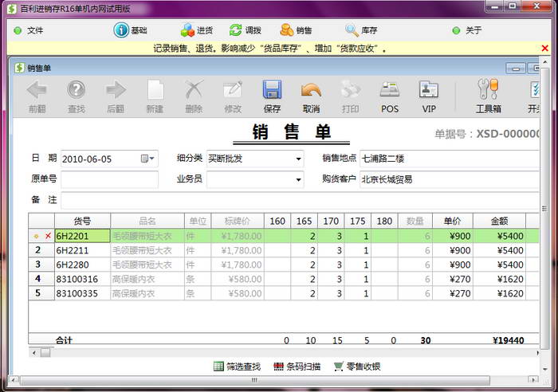Open the VIP member card tool
Image resolution: width=558 pixels, height=392 pixels.
429,90
